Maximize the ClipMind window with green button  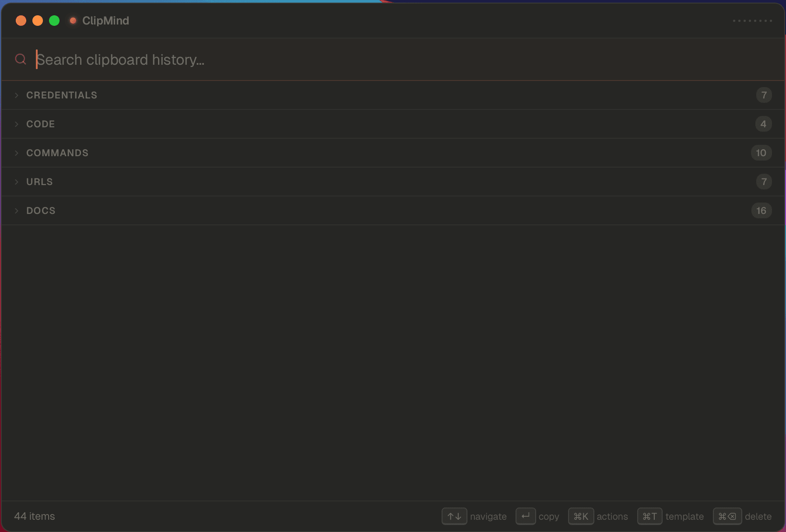(54, 21)
